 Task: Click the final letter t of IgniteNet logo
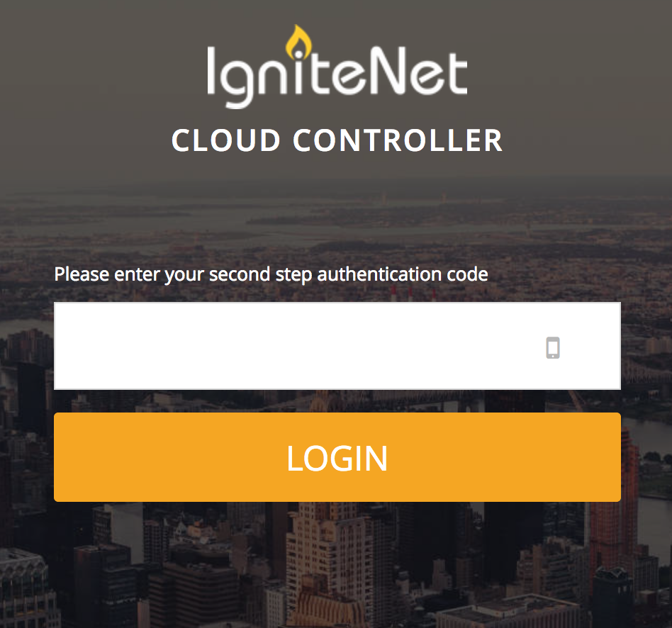click(457, 73)
